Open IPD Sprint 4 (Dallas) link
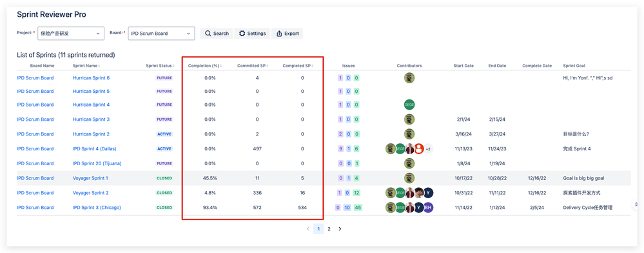The height and width of the screenshot is (253, 644). pyautogui.click(x=95, y=149)
